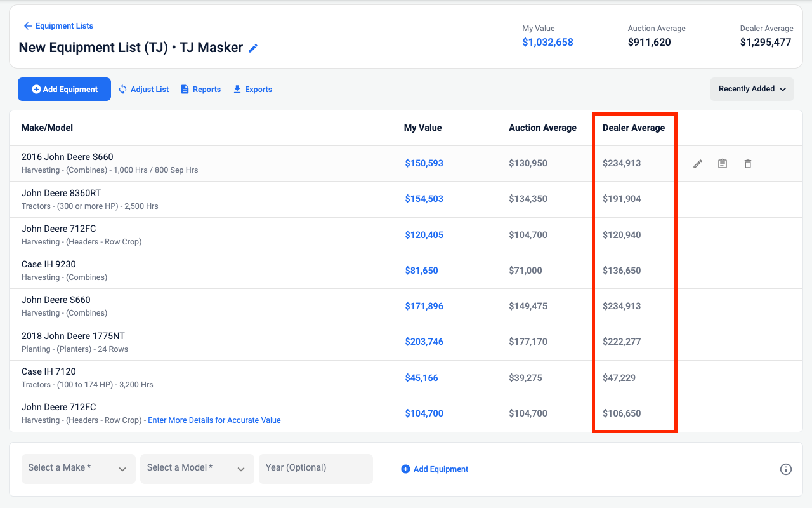Click Auction Average $149,475
Viewport: 812px width, 508px height.
click(x=528, y=306)
